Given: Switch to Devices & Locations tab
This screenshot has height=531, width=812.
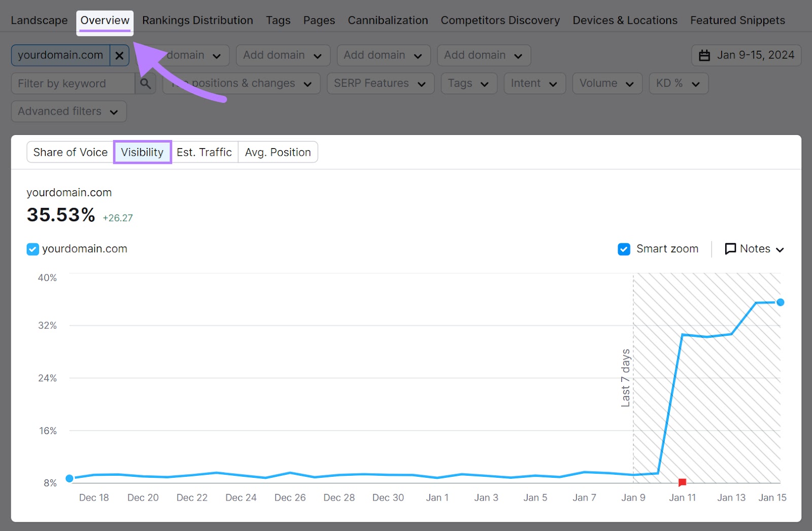Looking at the screenshot, I should click(x=625, y=20).
